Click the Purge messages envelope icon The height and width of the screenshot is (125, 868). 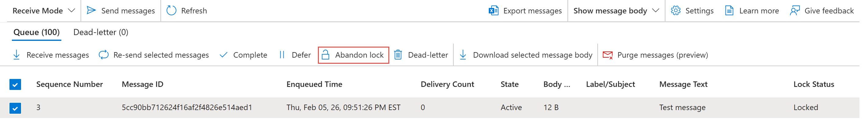(607, 55)
